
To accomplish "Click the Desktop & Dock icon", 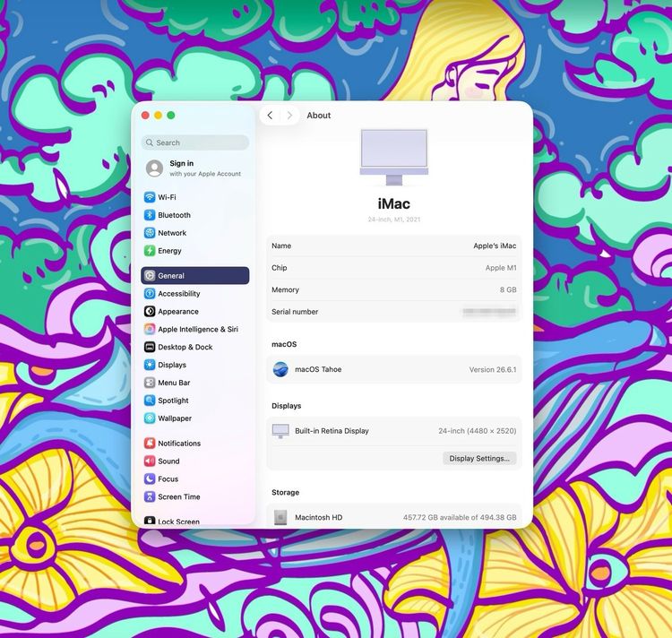I will pos(149,347).
